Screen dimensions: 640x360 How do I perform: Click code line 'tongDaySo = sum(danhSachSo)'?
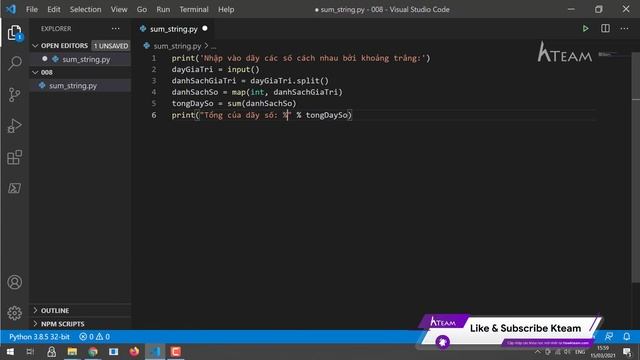tap(234, 103)
